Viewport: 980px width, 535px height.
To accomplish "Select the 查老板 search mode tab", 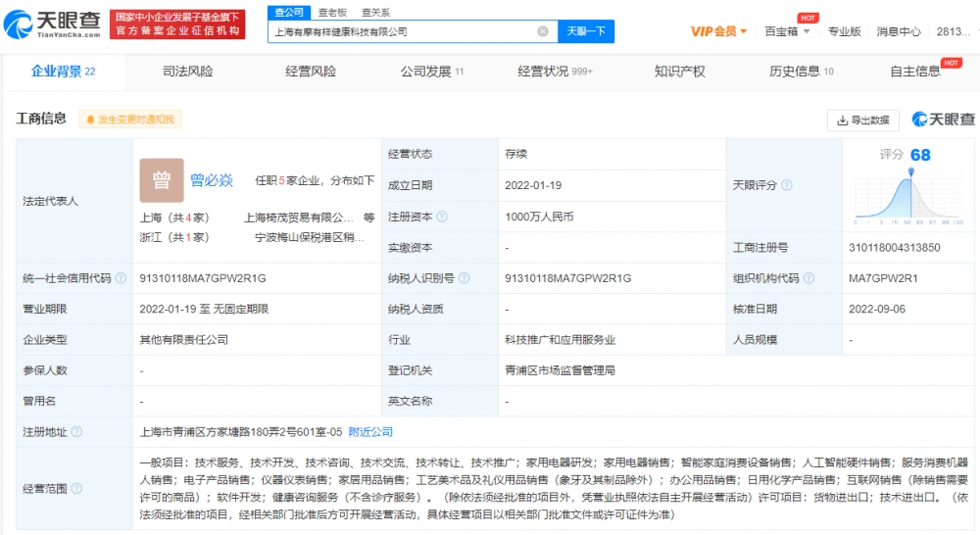I will pos(332,12).
